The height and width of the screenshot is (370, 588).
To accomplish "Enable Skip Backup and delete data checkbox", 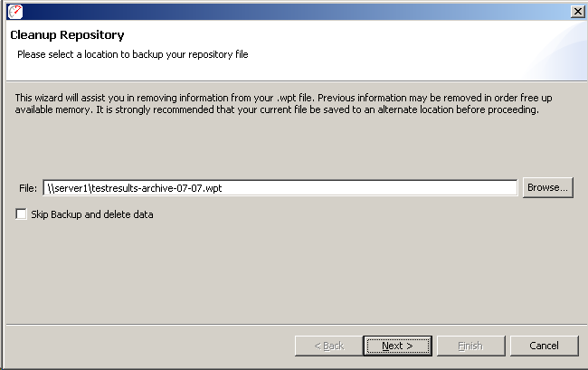I will pyautogui.click(x=21, y=214).
